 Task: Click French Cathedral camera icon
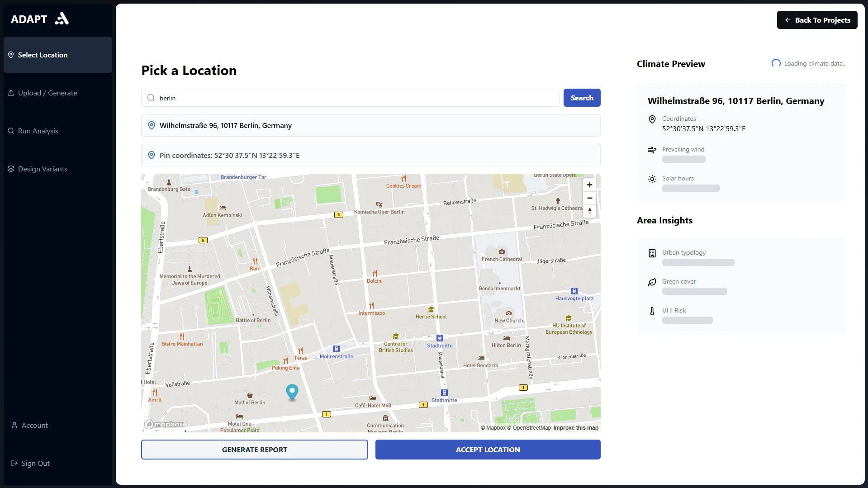tap(502, 252)
